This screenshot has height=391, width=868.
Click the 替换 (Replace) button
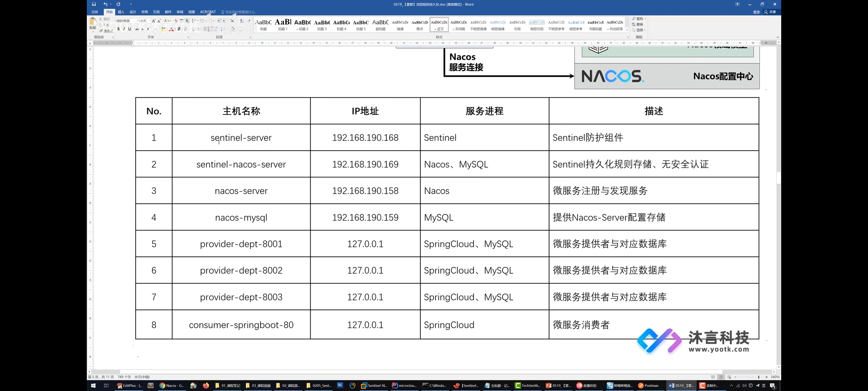pos(638,24)
